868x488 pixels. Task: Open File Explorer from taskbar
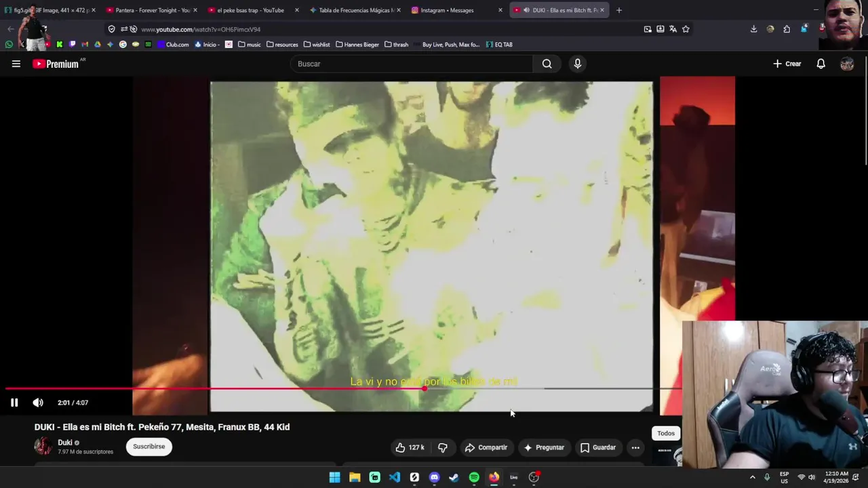[x=355, y=477]
